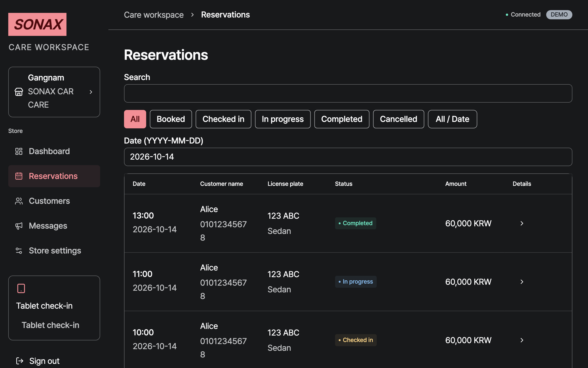Click the store icon beside Gangnam

[x=19, y=92]
